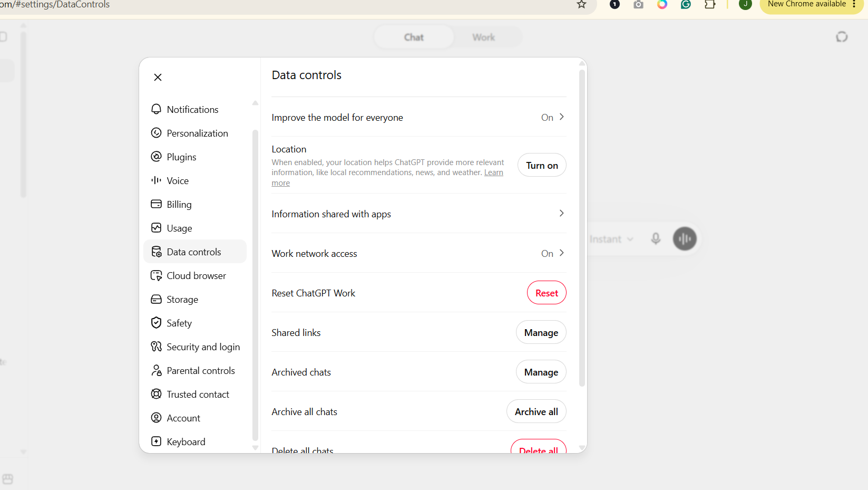Select Security and login settings
This screenshot has height=490, width=868.
click(x=195, y=347)
